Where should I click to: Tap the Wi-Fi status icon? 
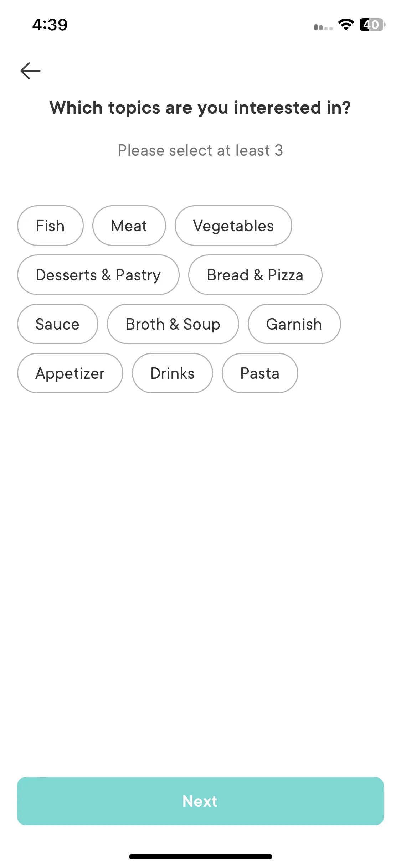346,25
